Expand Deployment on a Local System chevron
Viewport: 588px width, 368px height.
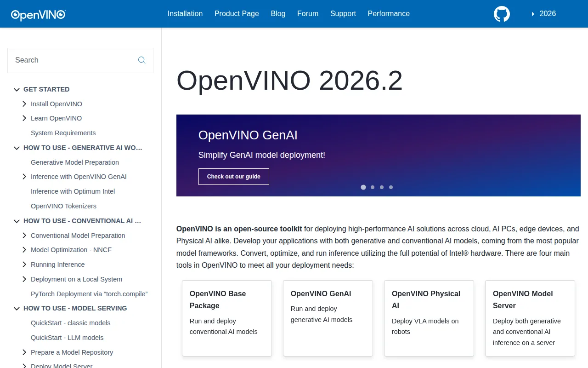coord(24,279)
